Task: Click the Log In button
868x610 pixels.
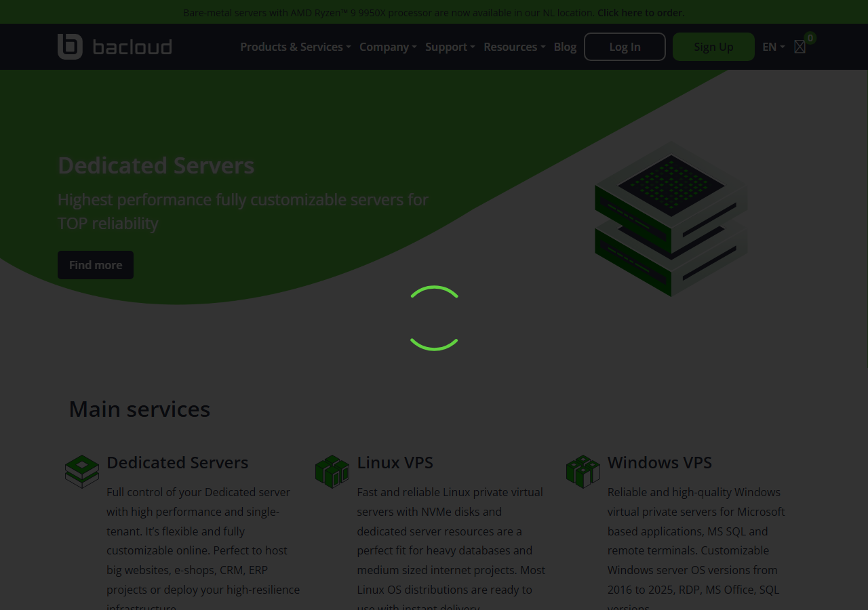Action: click(625, 47)
